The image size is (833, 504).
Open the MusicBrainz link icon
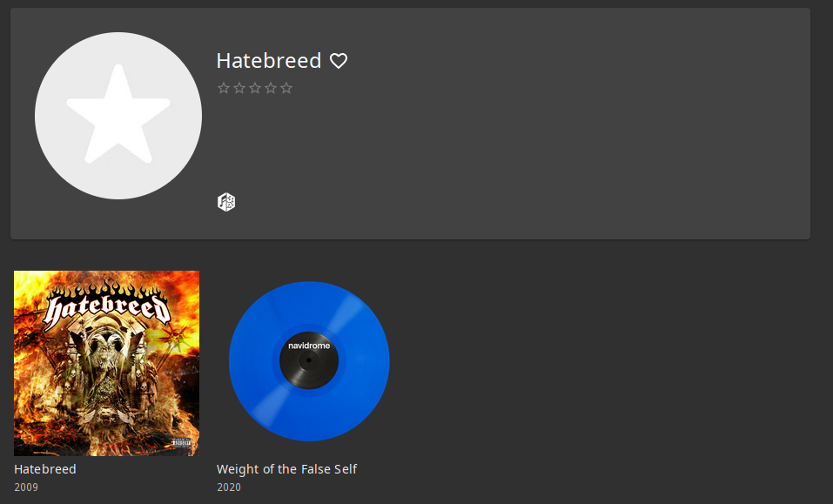(226, 202)
